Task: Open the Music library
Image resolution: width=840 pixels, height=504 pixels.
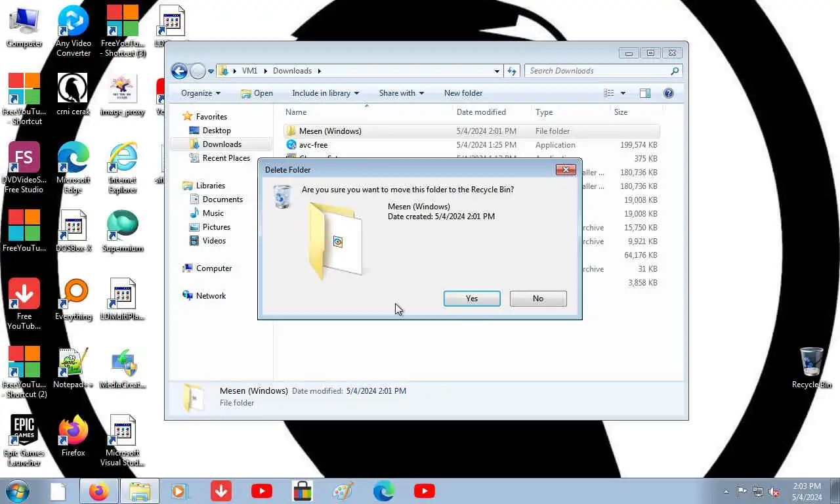Action: point(213,213)
